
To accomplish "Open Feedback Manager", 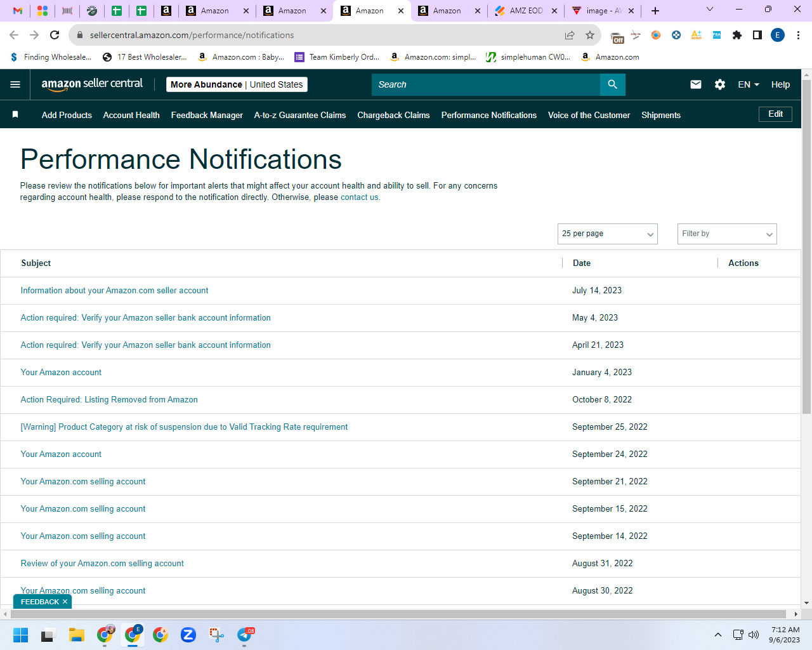I will (207, 115).
